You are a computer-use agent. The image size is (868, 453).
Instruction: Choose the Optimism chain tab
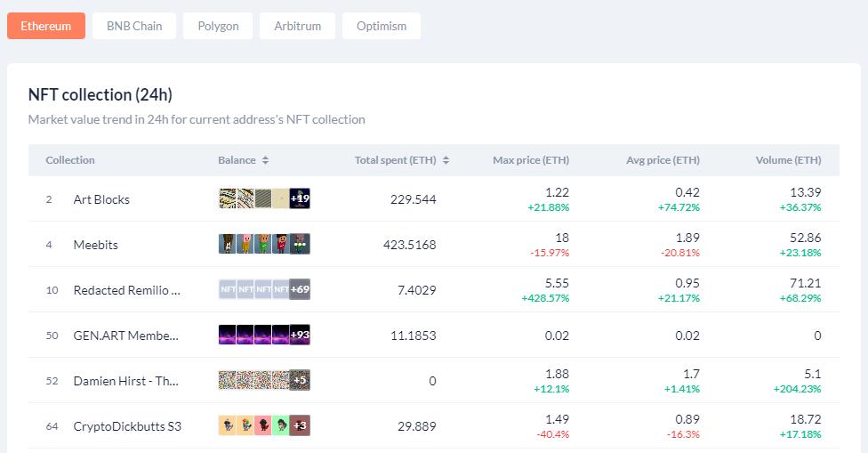tap(382, 26)
